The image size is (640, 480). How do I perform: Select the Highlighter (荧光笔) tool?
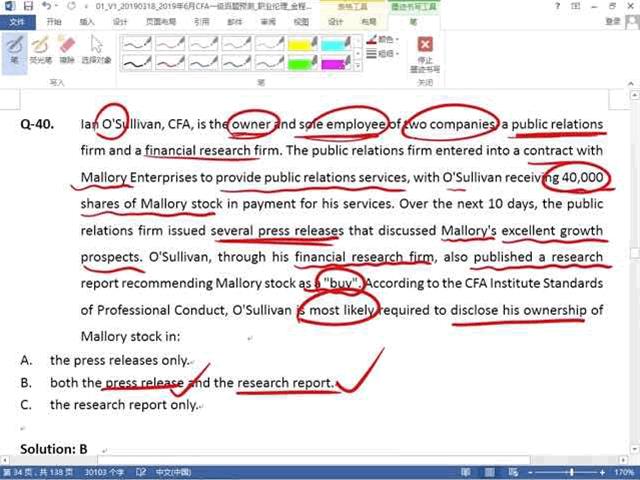(x=40, y=51)
